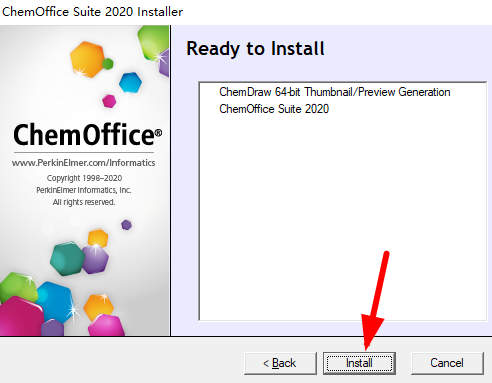Select ChemDraw 64-bit Thumbnail/Preview Generation entry

tap(335, 92)
